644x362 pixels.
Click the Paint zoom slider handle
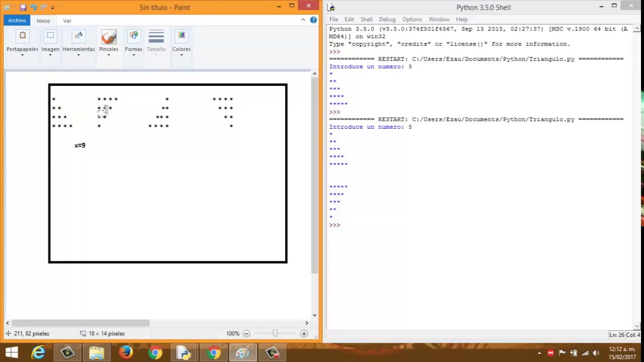pos(275,333)
